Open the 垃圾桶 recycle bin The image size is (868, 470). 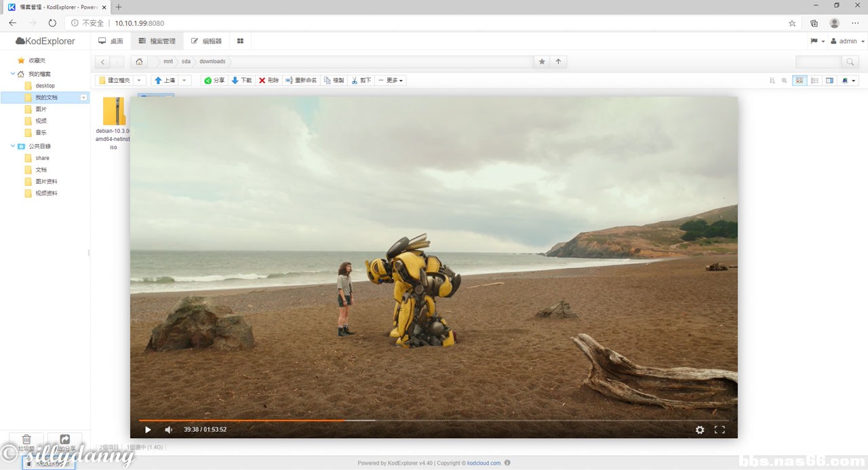point(26,443)
